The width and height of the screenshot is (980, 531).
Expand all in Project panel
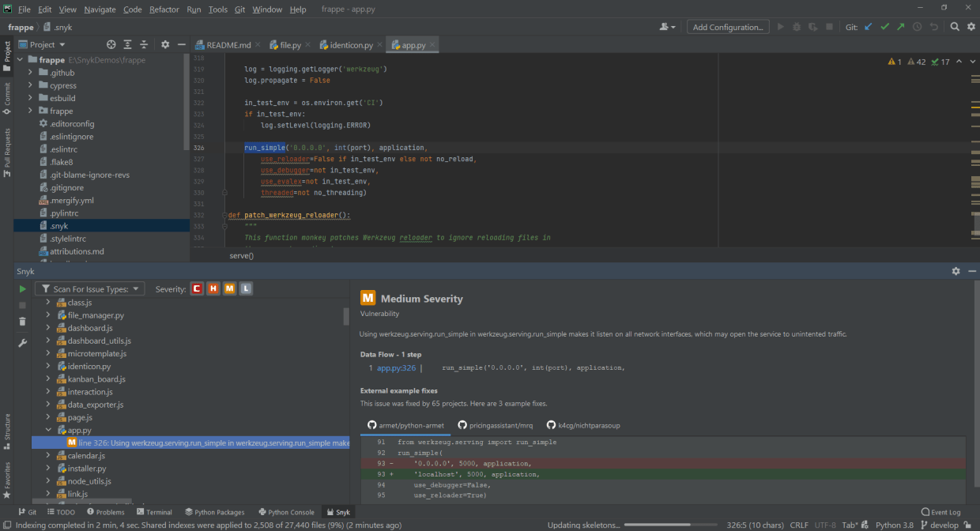click(127, 45)
